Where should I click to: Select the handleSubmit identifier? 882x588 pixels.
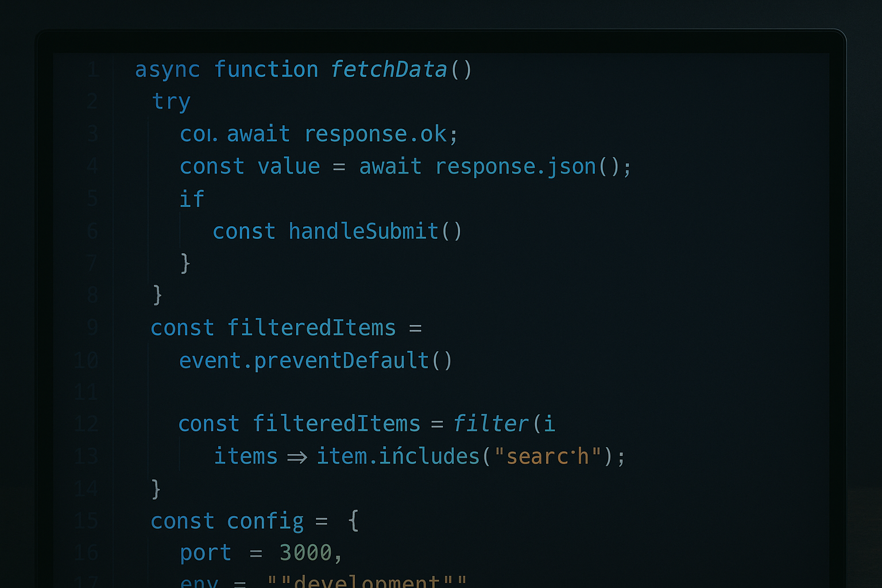[363, 231]
